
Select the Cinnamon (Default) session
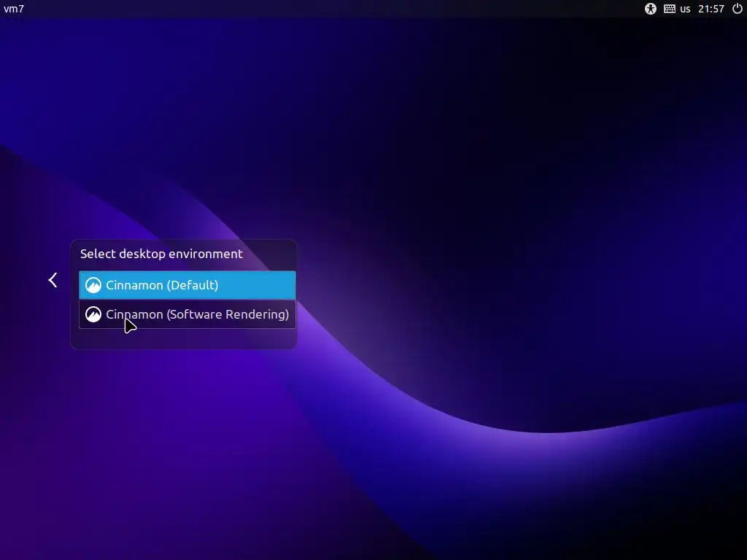(187, 285)
